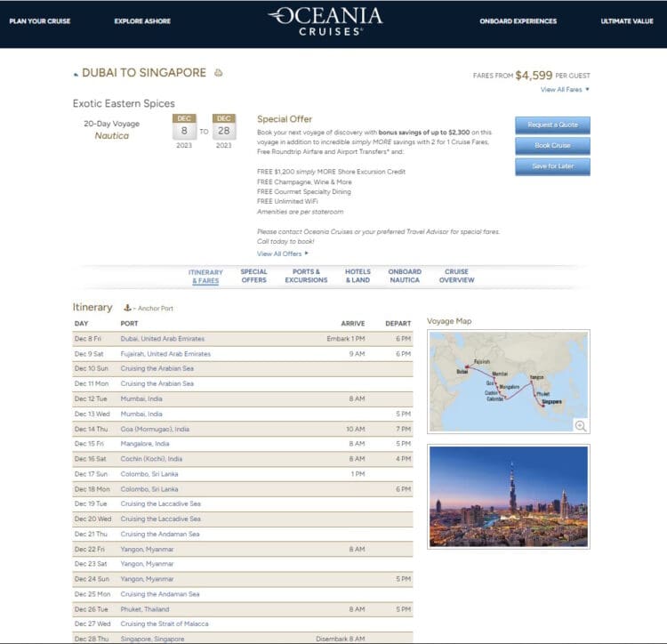Click Save for Later button
This screenshot has height=644, width=667.
click(552, 166)
